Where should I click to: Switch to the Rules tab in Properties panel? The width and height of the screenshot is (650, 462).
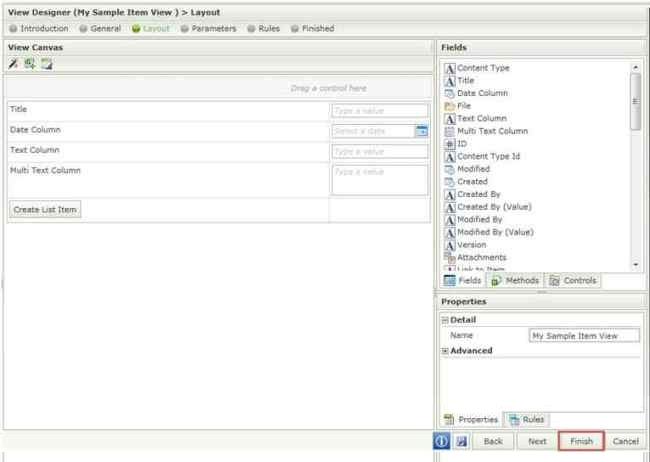pyautogui.click(x=526, y=420)
